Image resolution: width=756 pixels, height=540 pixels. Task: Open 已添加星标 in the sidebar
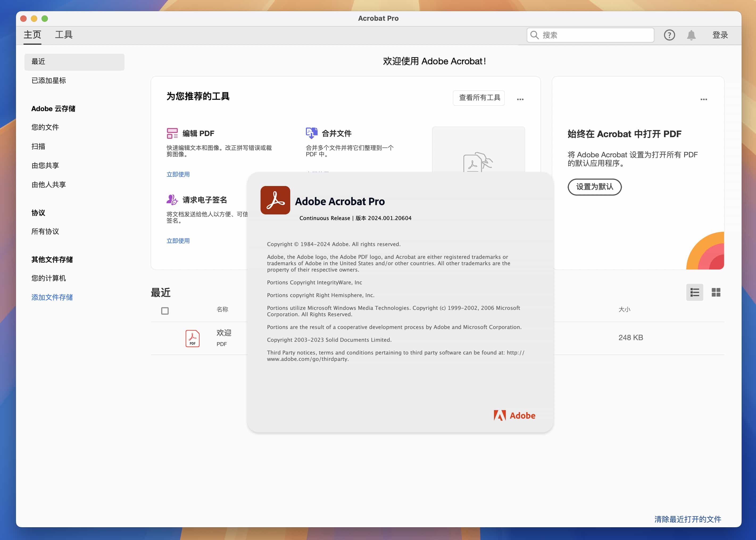click(x=49, y=81)
